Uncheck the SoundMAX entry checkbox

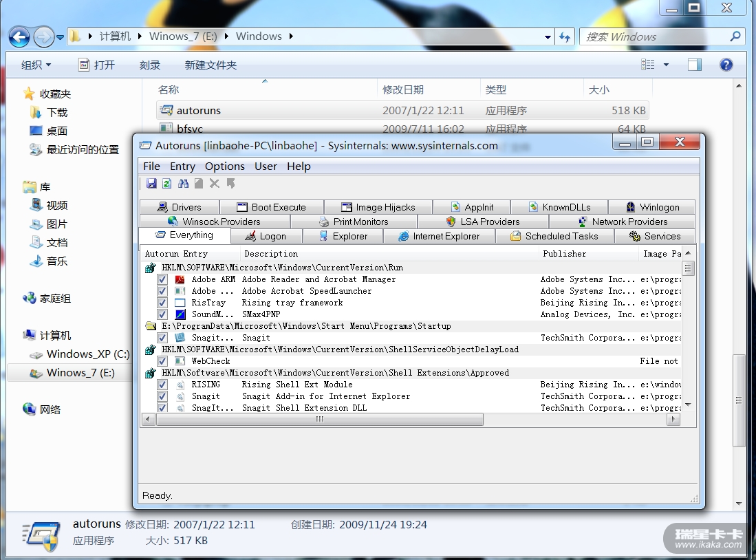pos(162,314)
